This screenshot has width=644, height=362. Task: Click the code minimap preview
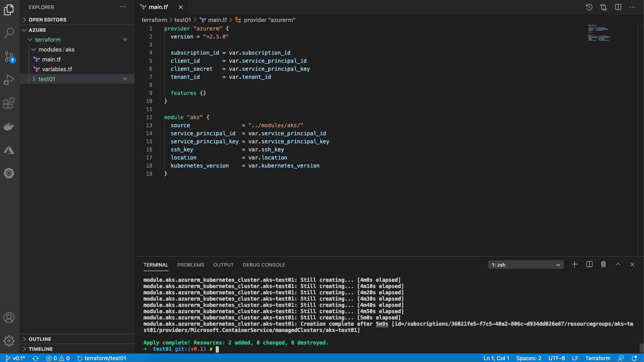pyautogui.click(x=599, y=33)
